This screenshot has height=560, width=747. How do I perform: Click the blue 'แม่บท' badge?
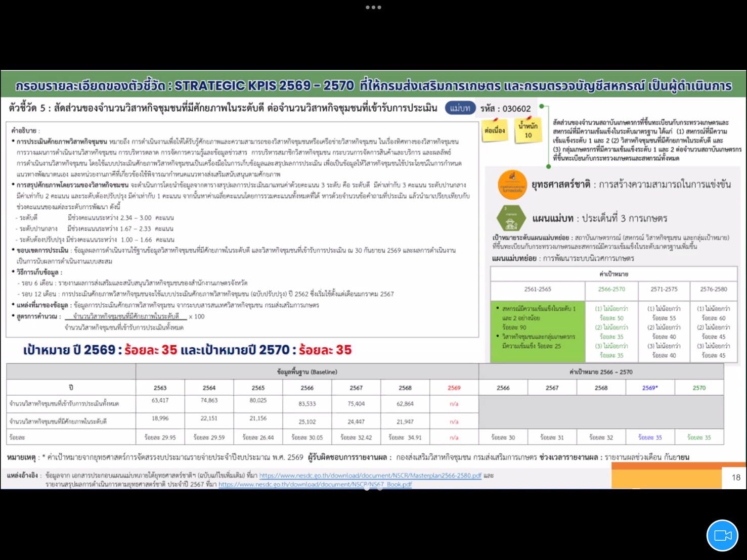tap(460, 108)
